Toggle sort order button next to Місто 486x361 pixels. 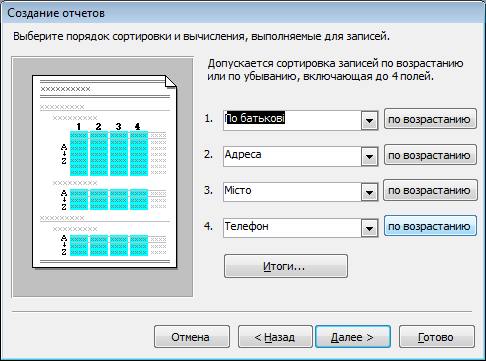pos(430,190)
